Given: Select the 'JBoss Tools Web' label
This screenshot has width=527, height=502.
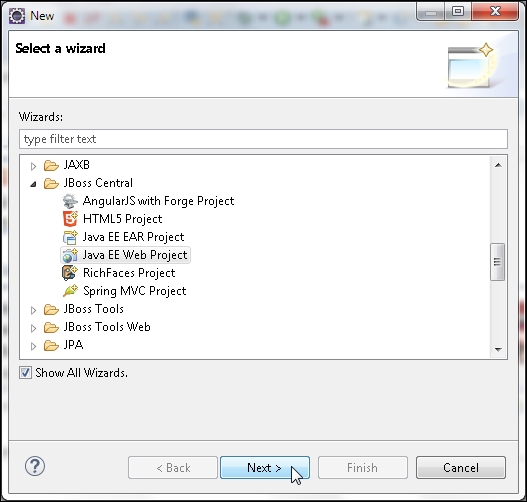Looking at the screenshot, I should click(107, 327).
